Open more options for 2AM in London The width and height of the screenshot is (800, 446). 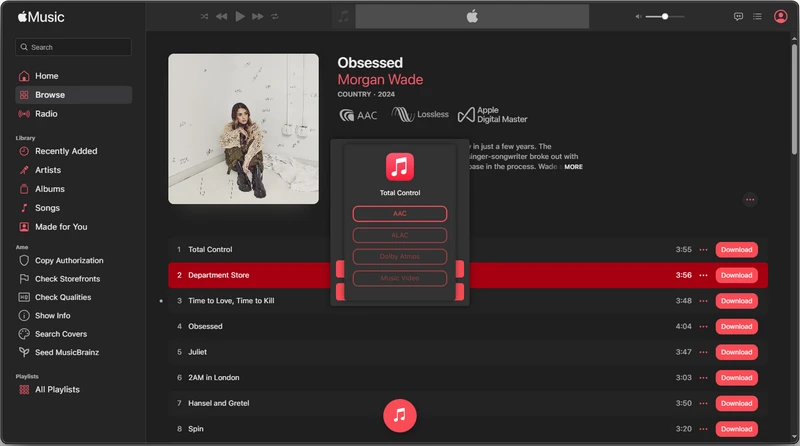pyautogui.click(x=704, y=377)
